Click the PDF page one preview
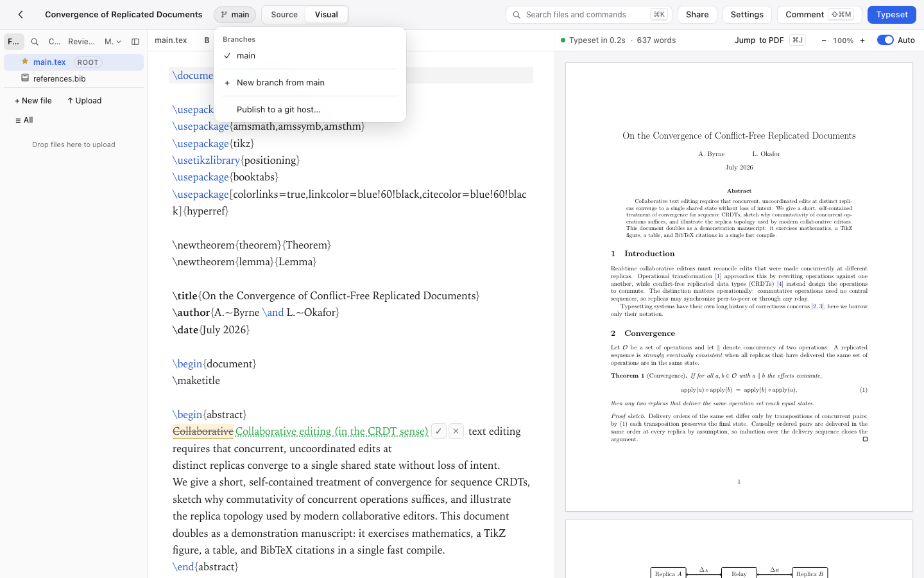 [739, 287]
